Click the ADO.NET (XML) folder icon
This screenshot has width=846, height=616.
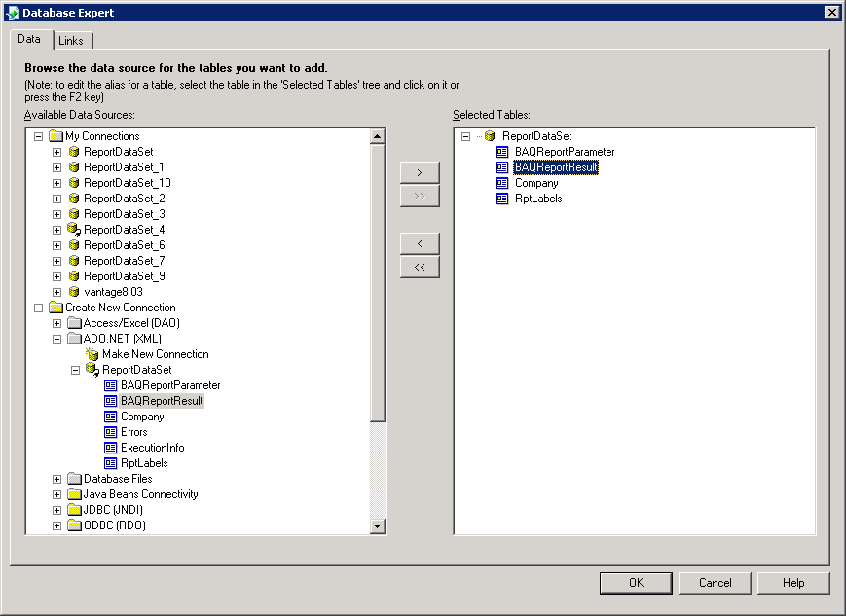point(74,339)
